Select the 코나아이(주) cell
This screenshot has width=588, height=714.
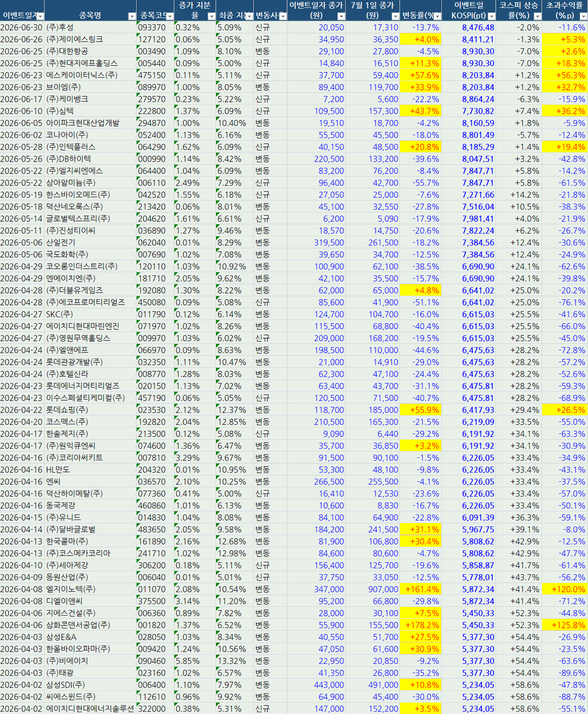(90, 134)
